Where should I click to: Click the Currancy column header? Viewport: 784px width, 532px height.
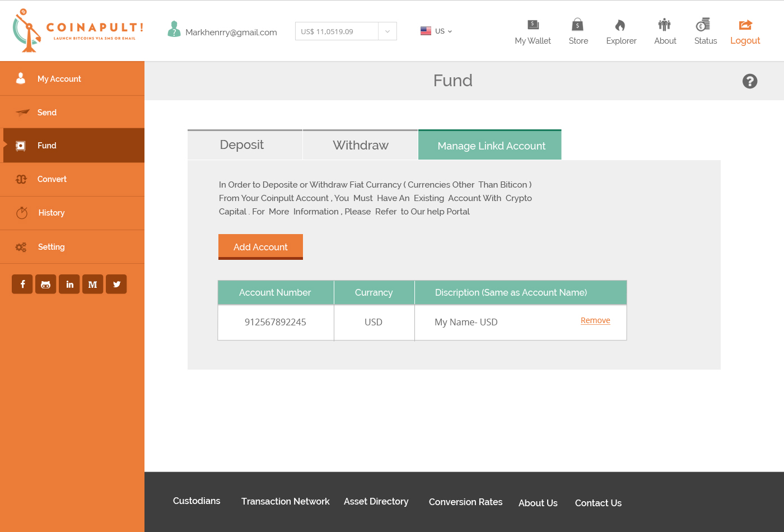click(374, 292)
